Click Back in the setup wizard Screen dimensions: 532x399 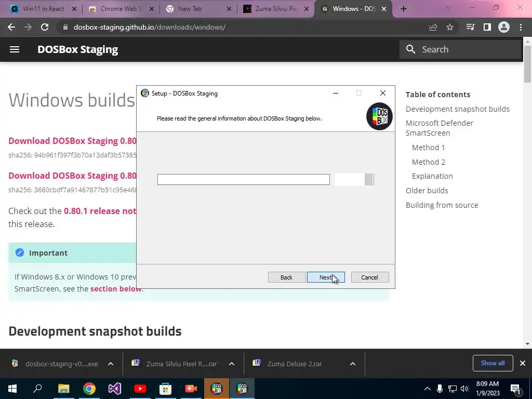(287, 277)
